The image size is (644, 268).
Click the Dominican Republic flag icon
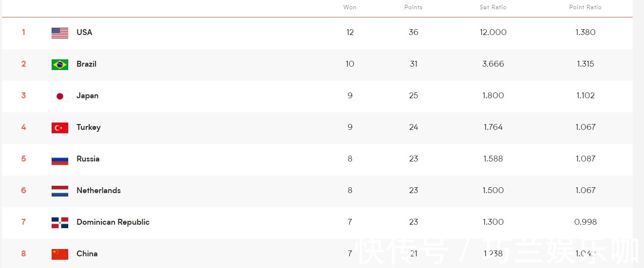(60, 222)
